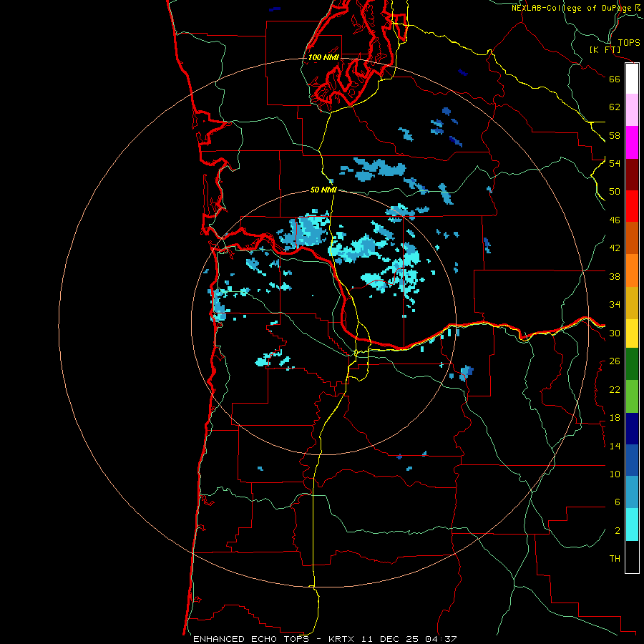Image resolution: width=644 pixels, height=644 pixels.
Task: Click legend value 46
Action: tap(615, 220)
